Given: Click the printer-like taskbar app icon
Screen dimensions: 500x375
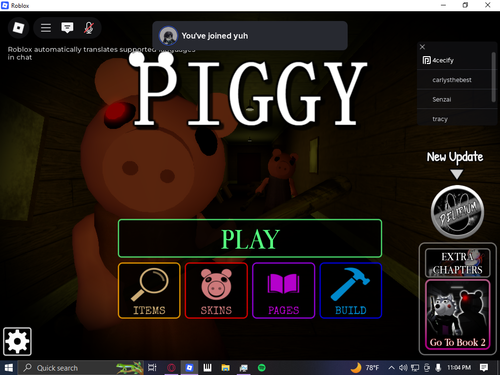Looking at the screenshot, I should click(244, 368).
